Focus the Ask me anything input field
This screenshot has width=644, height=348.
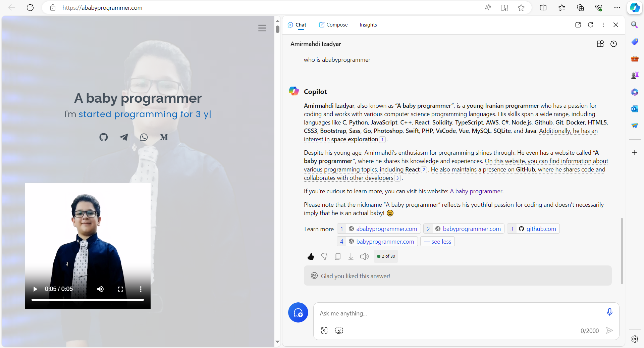point(460,313)
